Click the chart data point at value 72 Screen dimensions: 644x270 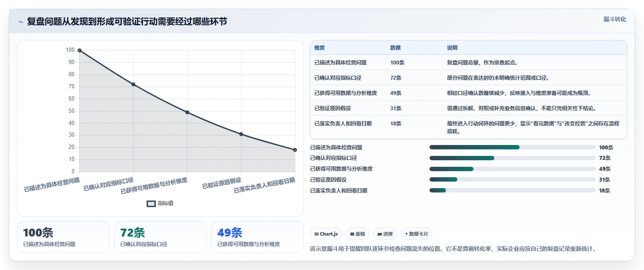coord(133,84)
